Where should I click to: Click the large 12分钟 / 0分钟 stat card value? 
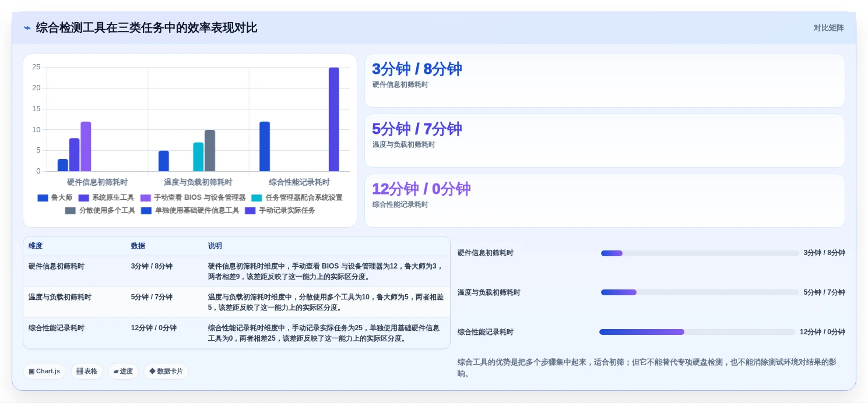421,189
